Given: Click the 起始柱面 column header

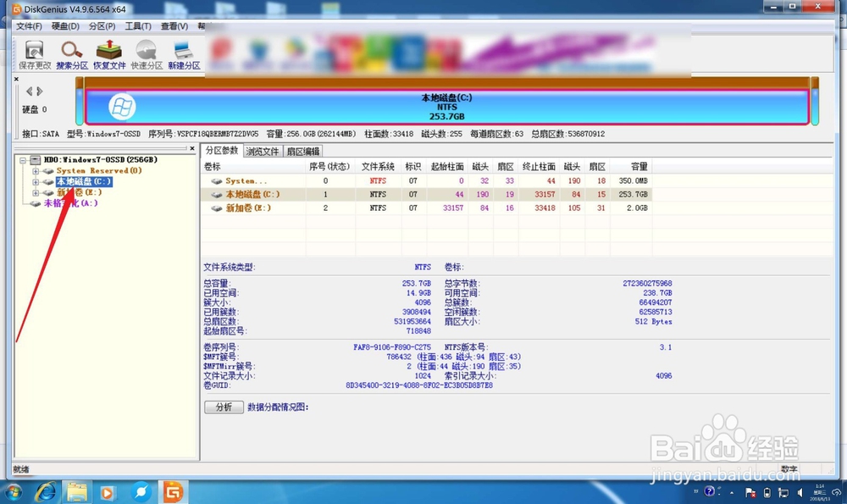Looking at the screenshot, I should click(447, 166).
